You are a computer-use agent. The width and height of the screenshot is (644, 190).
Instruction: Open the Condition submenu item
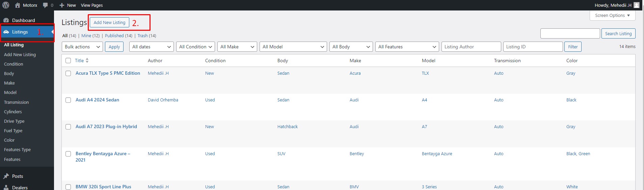pyautogui.click(x=14, y=64)
